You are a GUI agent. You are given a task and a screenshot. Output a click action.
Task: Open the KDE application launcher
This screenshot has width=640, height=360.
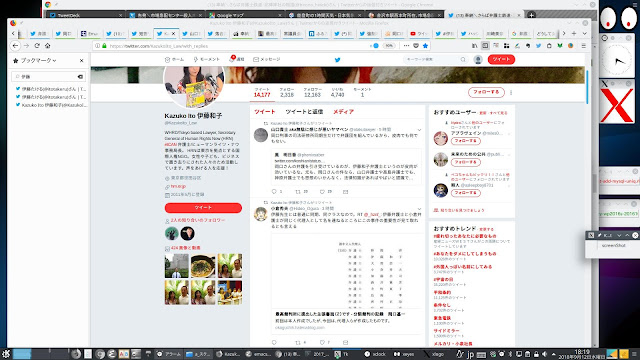[6, 354]
